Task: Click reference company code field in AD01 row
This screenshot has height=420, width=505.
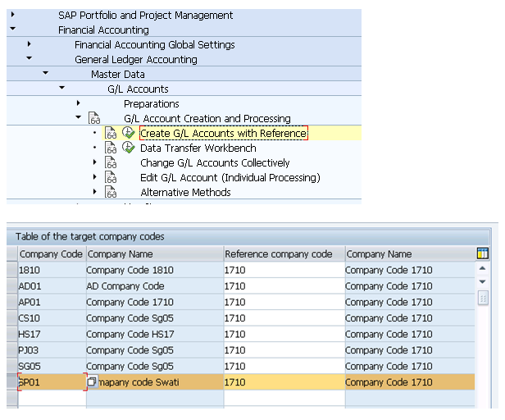Action: (x=284, y=286)
